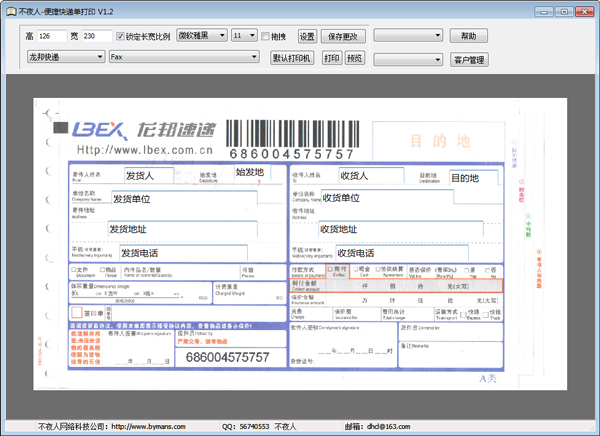
Task: Open the font size dropdown showing 11
Action: tap(244, 36)
